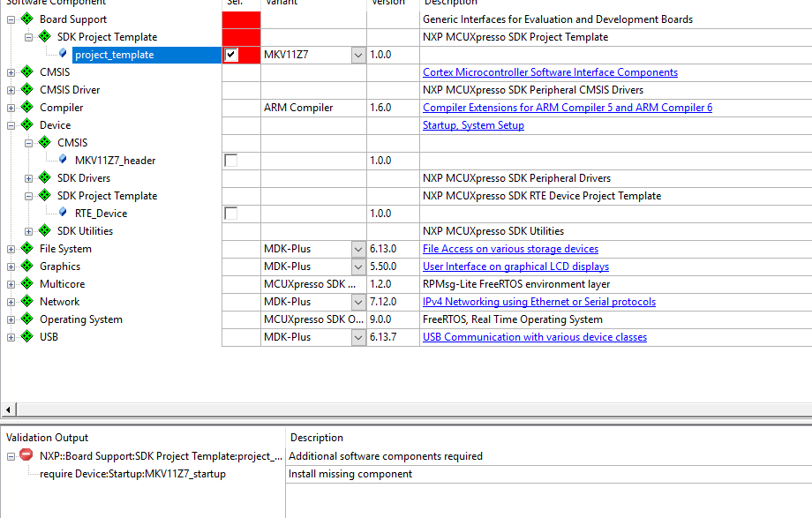Select the require Device:Startup:MKV11Z7_startup row
This screenshot has height=518, width=812.
click(x=132, y=474)
